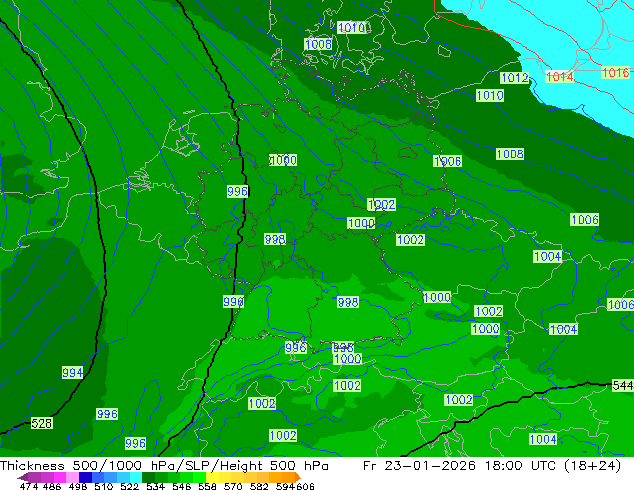Click the 1010 label just below 1012
634x490 pixels.
pos(490,95)
